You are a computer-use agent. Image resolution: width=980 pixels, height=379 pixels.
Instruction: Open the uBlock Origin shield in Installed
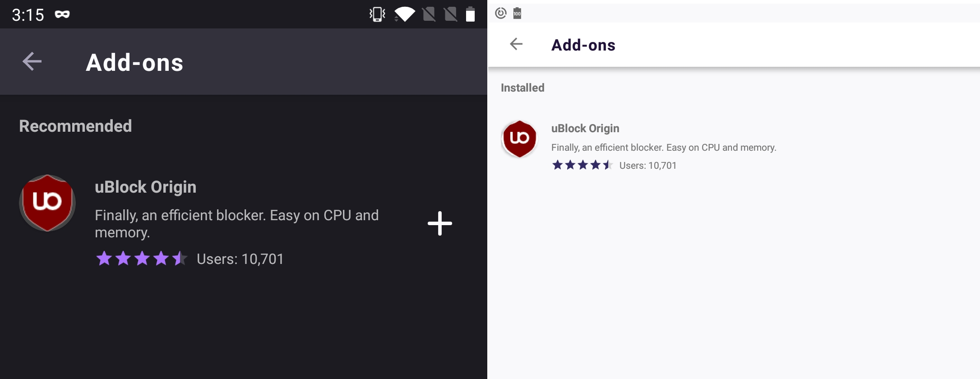coord(519,139)
